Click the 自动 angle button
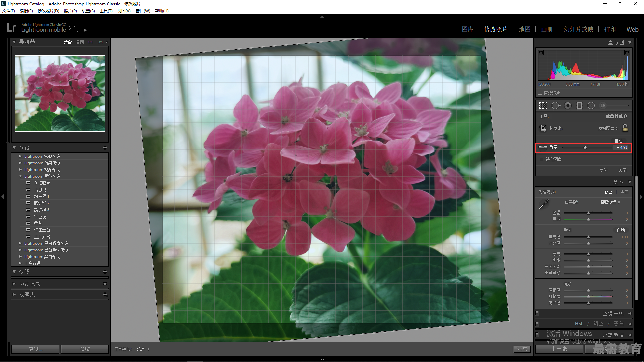 coord(618,141)
